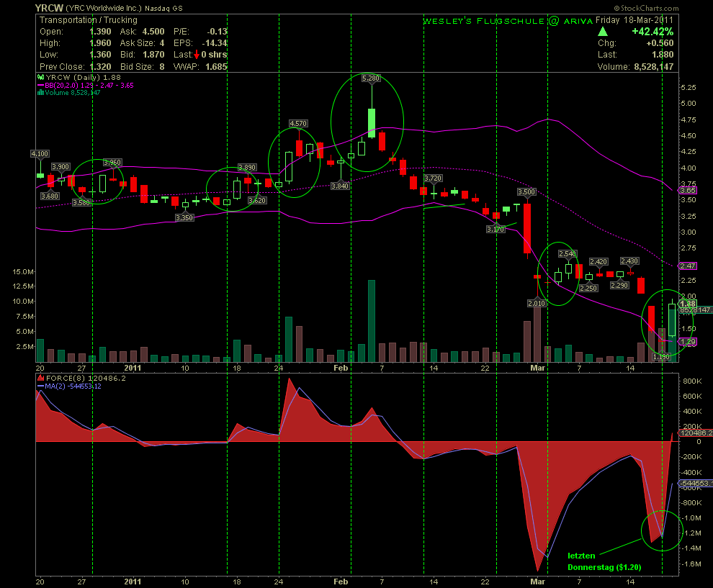Click the long red candle below 3.500
713x588 pixels.
click(527, 228)
